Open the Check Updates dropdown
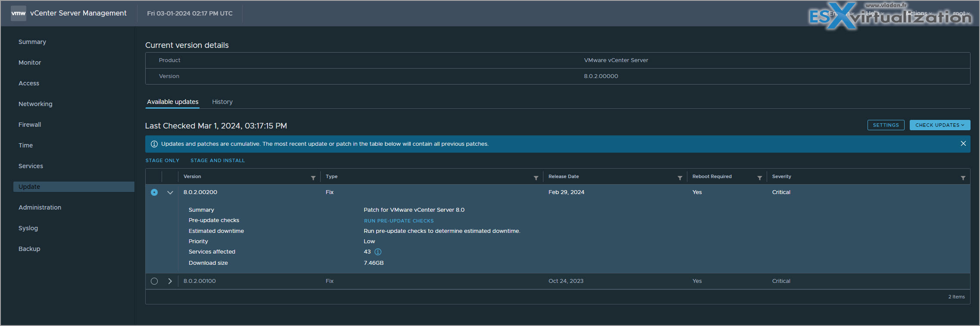Image resolution: width=980 pixels, height=326 pixels. tap(939, 125)
